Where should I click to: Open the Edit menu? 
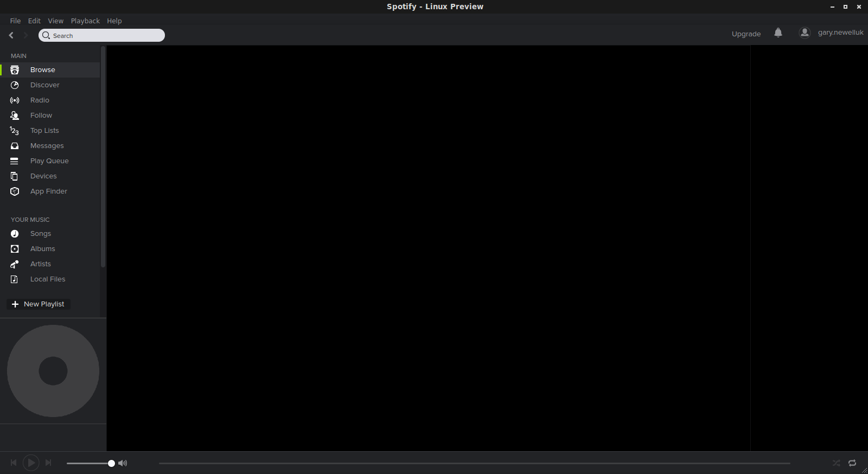(34, 21)
